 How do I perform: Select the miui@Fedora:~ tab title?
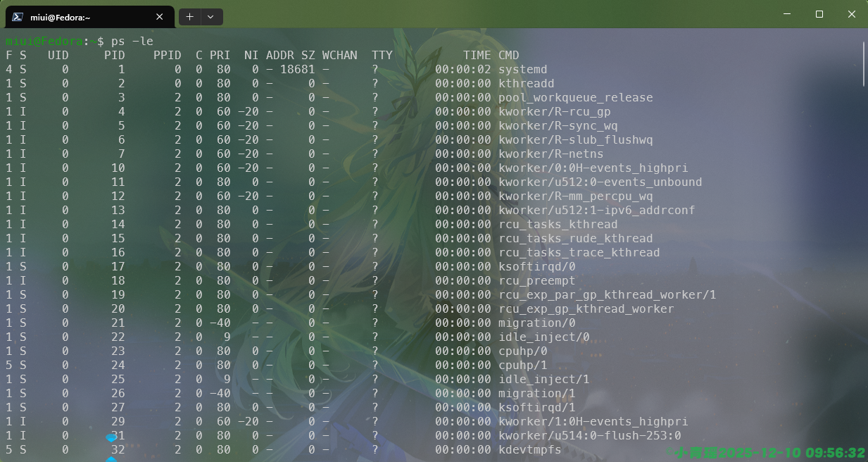click(x=60, y=17)
